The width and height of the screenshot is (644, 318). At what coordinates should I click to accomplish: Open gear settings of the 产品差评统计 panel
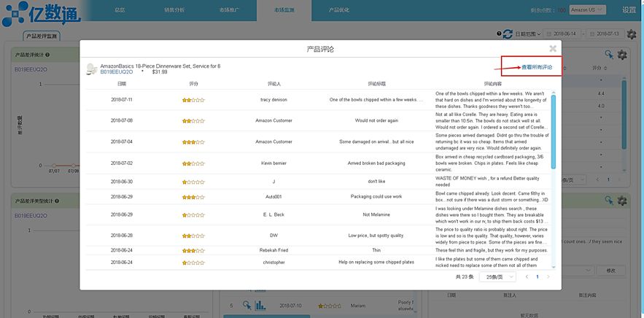pos(622,54)
